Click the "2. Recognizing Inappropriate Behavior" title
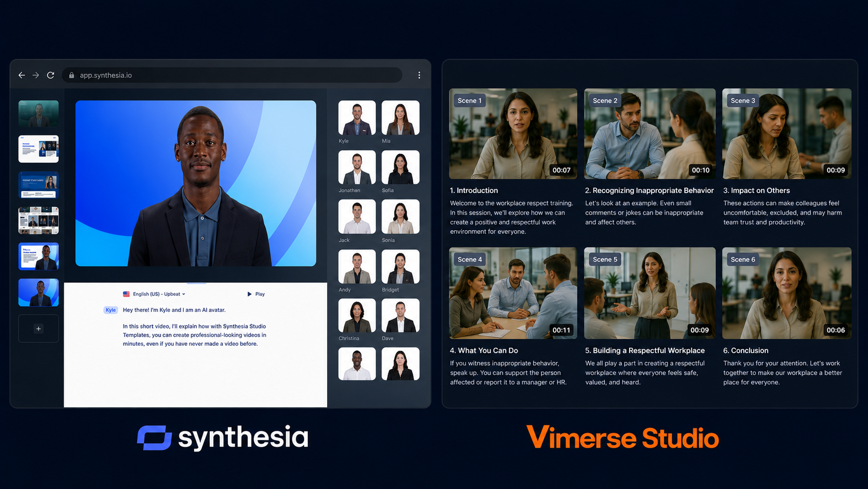The image size is (868, 489). [649, 191]
